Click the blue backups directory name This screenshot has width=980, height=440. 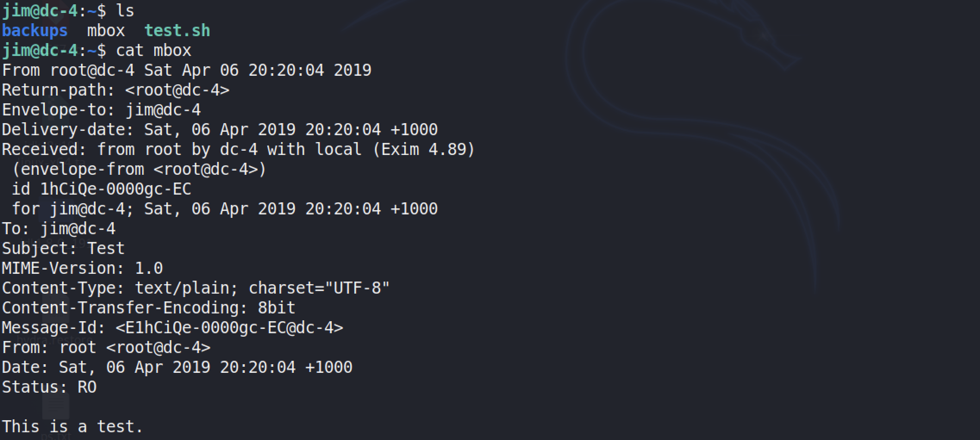[x=35, y=31]
